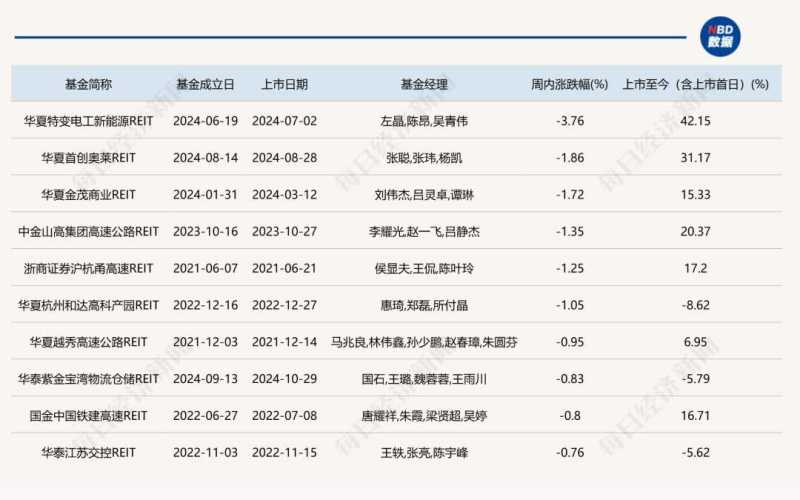Select weekly change value -1.35
800x500 pixels.
click(570, 231)
